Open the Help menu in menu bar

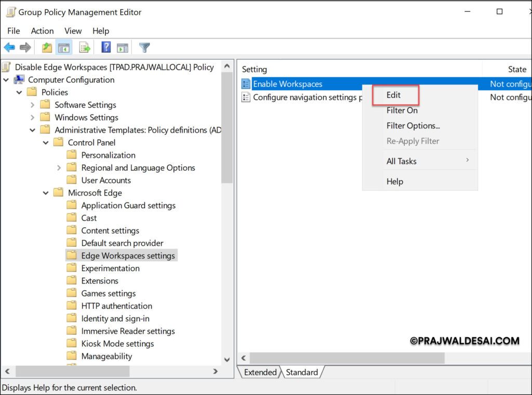click(x=101, y=31)
